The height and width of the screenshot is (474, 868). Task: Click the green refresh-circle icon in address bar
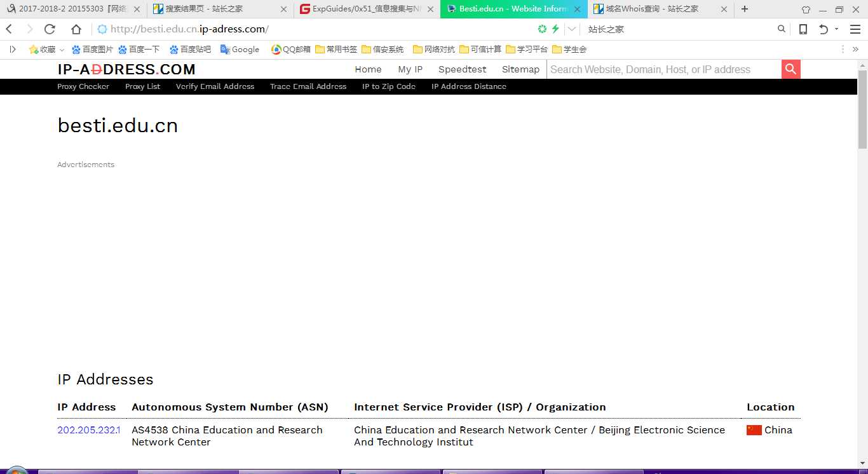pos(542,29)
